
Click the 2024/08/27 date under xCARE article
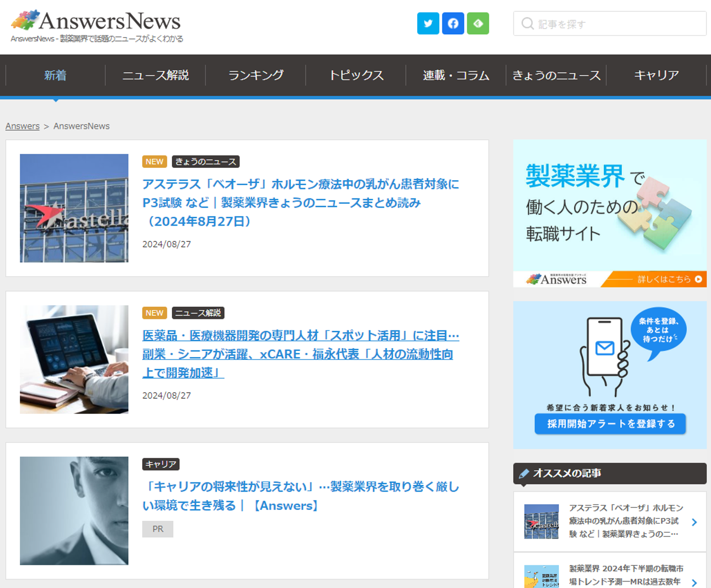tap(166, 395)
